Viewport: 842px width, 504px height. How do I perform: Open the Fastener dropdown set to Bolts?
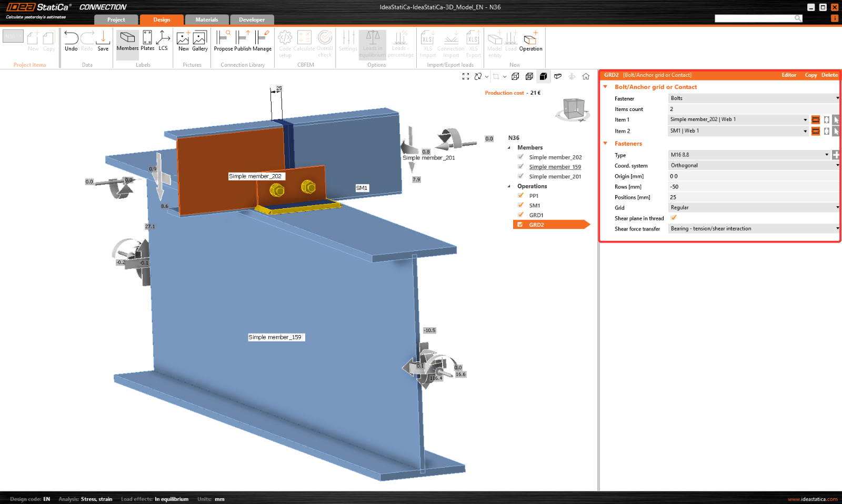pos(753,98)
